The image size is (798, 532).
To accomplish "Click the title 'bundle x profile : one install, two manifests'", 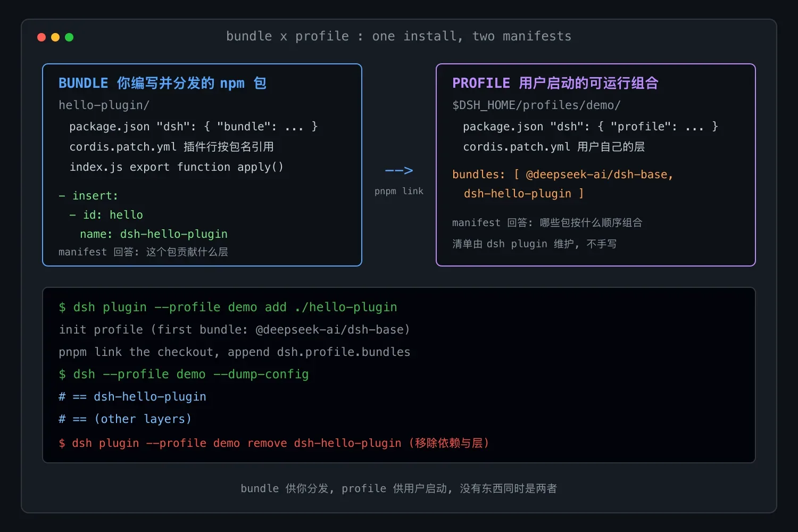I will point(398,36).
